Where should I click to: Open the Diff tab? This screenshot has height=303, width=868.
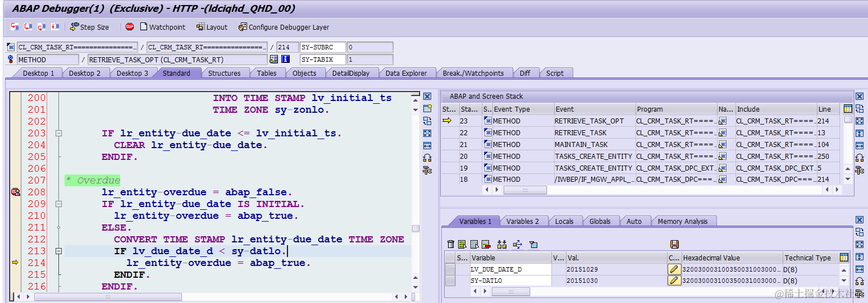point(525,73)
